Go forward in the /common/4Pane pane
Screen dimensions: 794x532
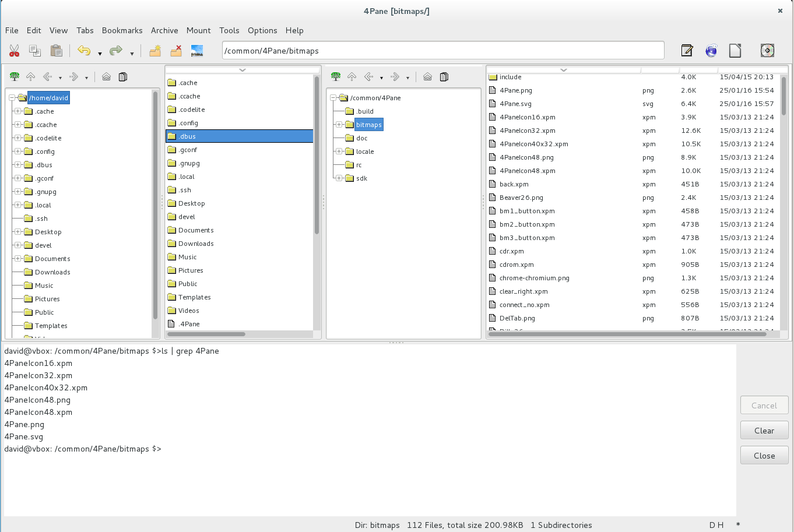[395, 76]
